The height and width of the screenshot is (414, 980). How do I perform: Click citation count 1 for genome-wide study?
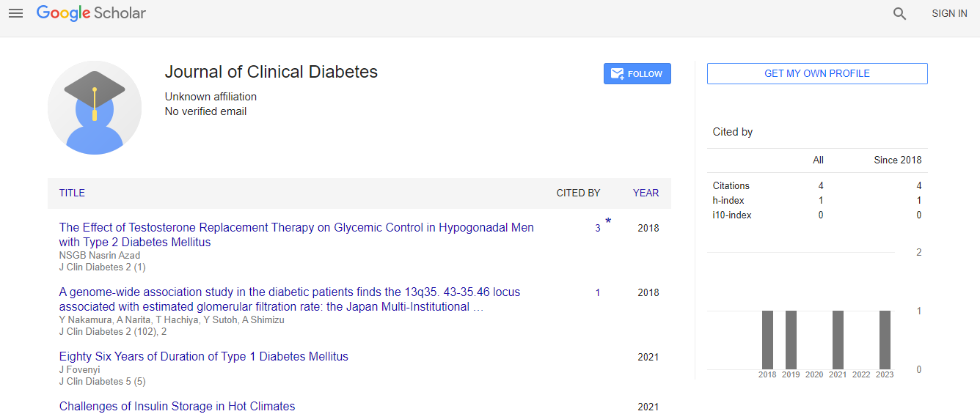pyautogui.click(x=598, y=292)
